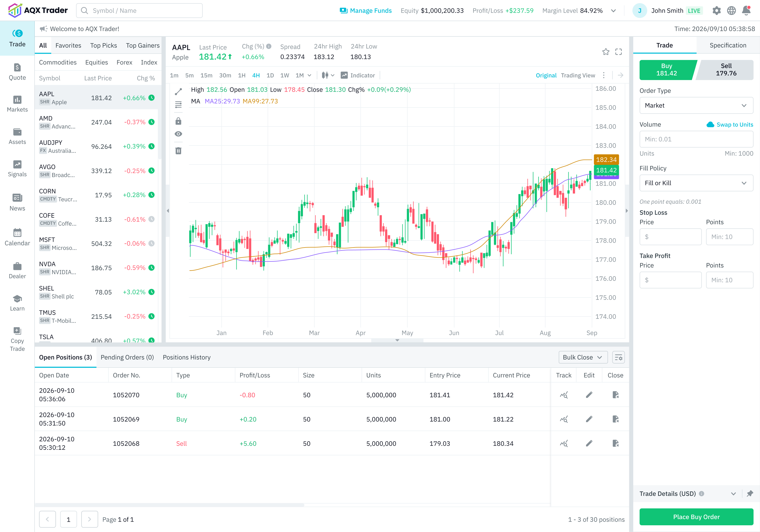Open the Order Type Market dropdown

click(696, 106)
